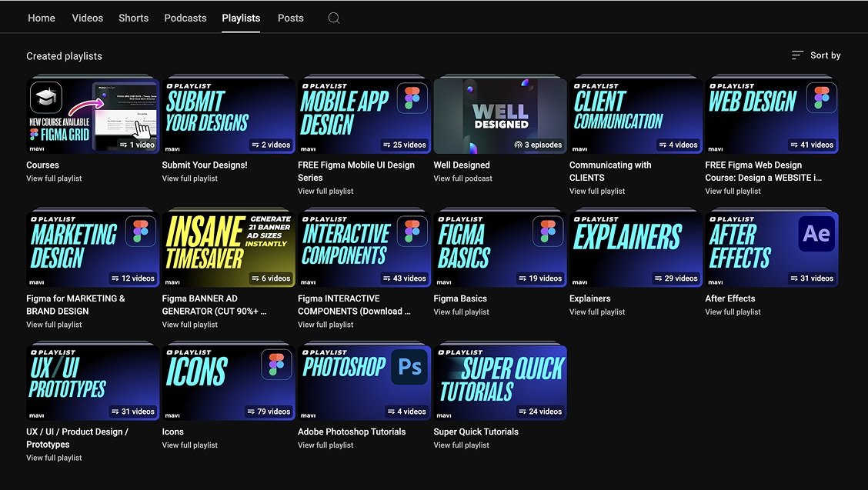View full playlist under Explainers

click(x=597, y=312)
